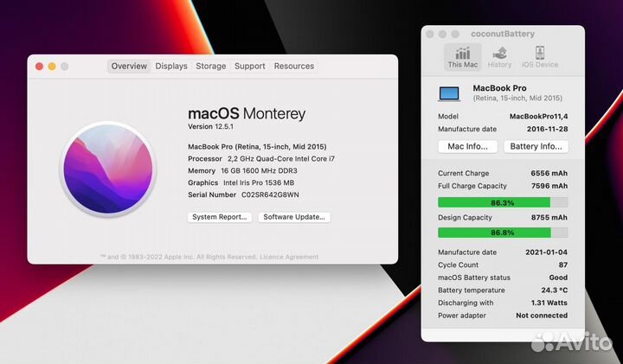Click the macOS Monterey logo image
623x364 pixels.
point(108,169)
